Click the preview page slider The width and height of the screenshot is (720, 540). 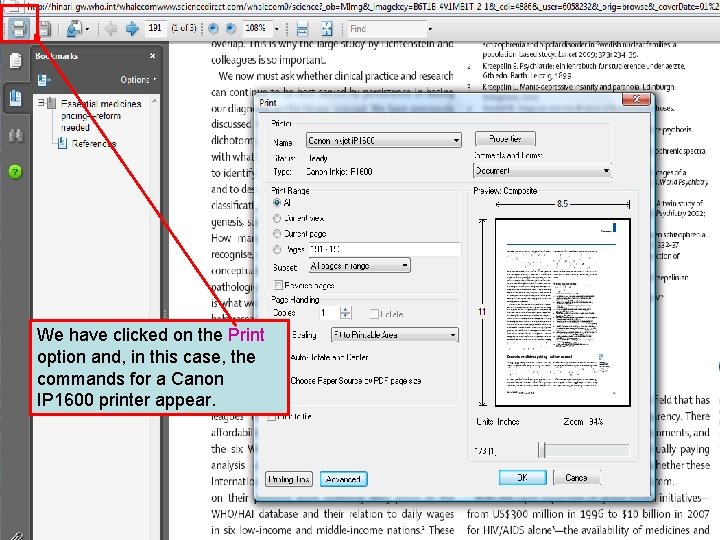pyautogui.click(x=584, y=450)
